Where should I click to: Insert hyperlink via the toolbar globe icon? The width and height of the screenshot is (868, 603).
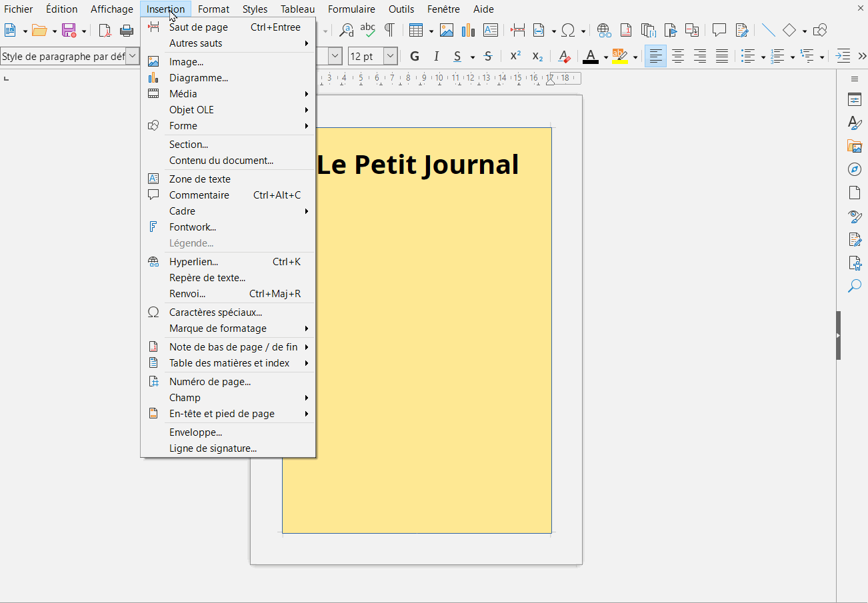604,30
